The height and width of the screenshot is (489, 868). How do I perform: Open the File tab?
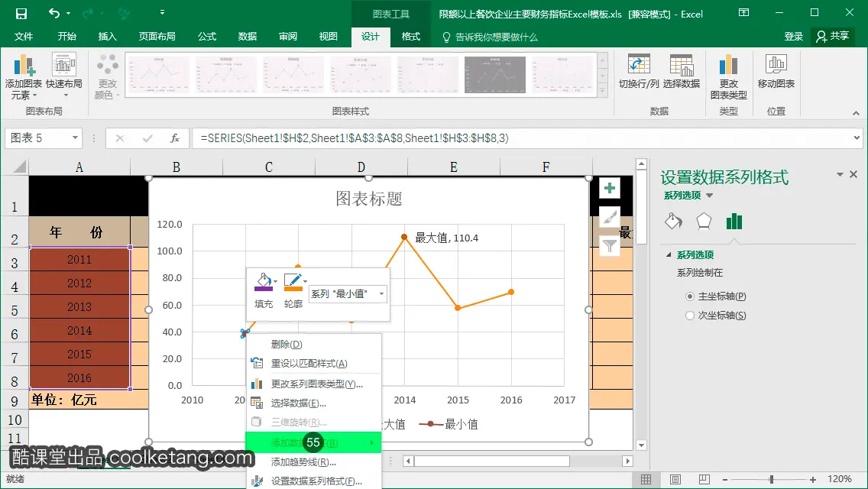coord(23,37)
